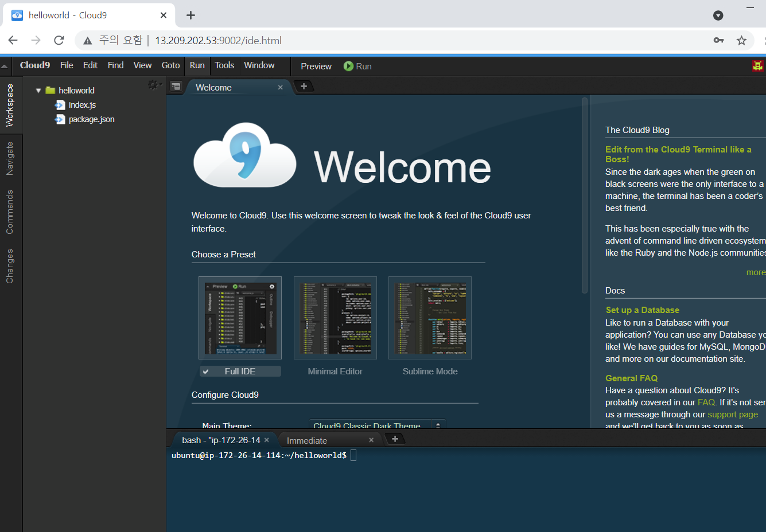Switch to the Commands side panel

pyautogui.click(x=10, y=212)
